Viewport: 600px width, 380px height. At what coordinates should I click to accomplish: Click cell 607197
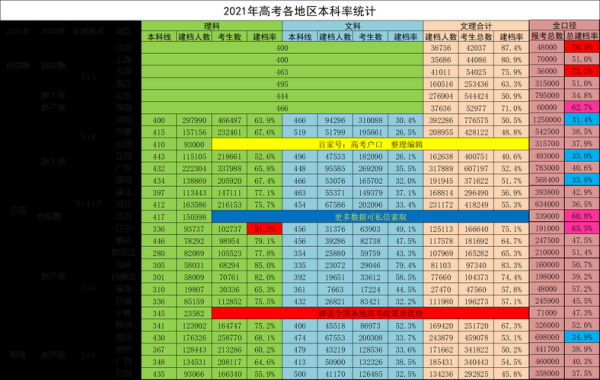[x=476, y=168]
